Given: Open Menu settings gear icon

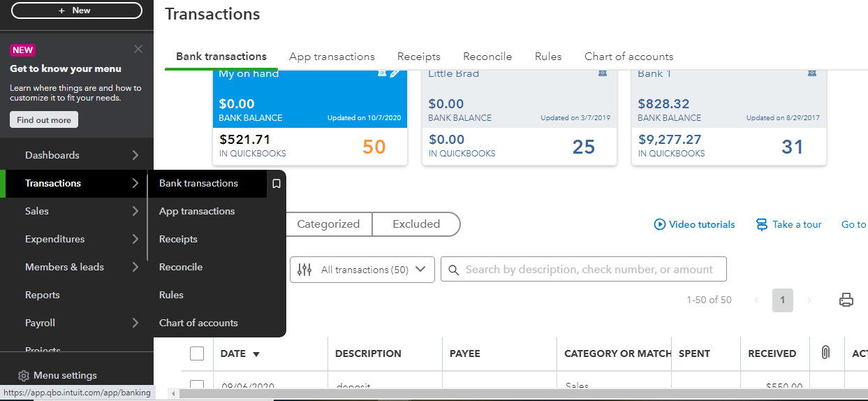Looking at the screenshot, I should click(24, 376).
